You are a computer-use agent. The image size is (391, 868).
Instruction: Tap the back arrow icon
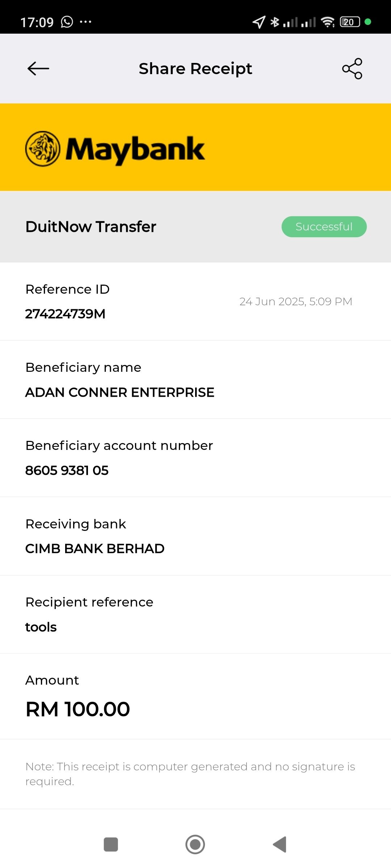[38, 69]
